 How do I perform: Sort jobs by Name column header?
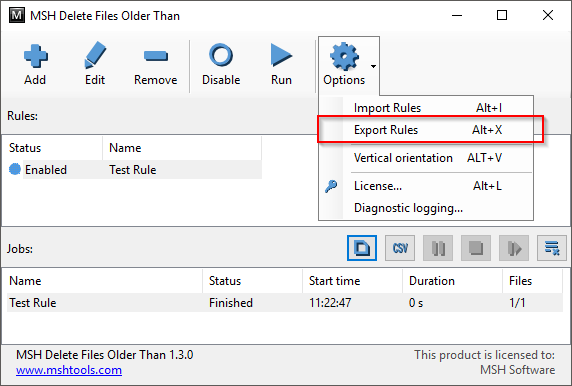click(x=104, y=281)
